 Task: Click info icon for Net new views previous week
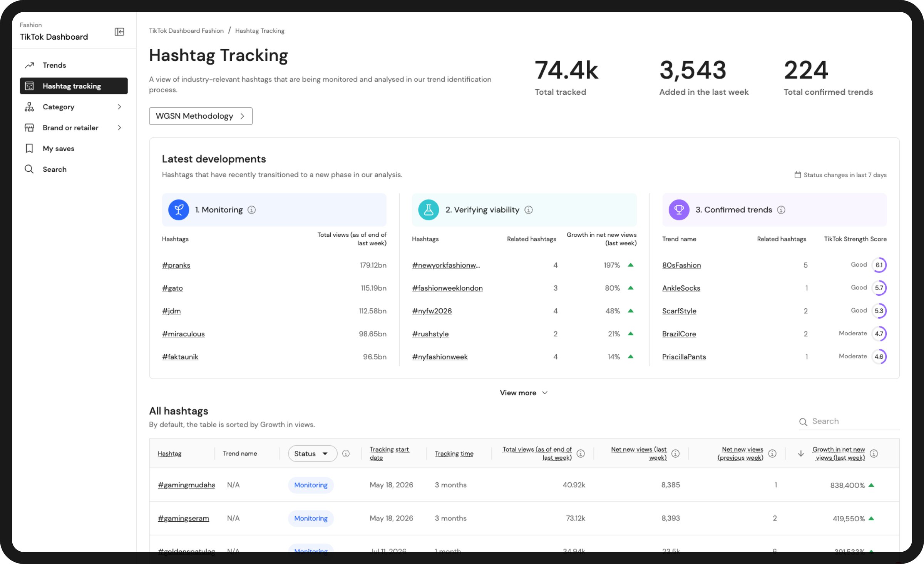click(x=772, y=454)
